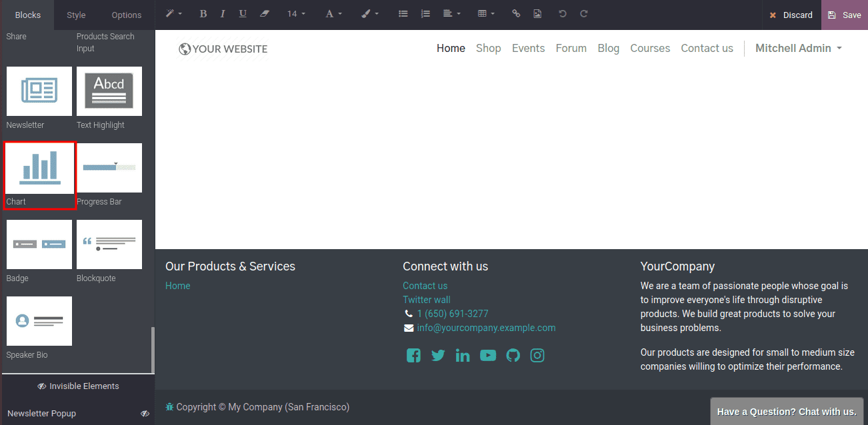Open the LinkedIn footer icon

coord(463,355)
